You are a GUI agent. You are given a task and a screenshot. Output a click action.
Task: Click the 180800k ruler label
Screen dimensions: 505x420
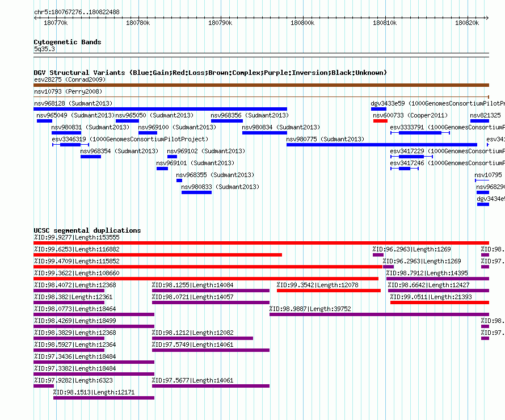(302, 23)
